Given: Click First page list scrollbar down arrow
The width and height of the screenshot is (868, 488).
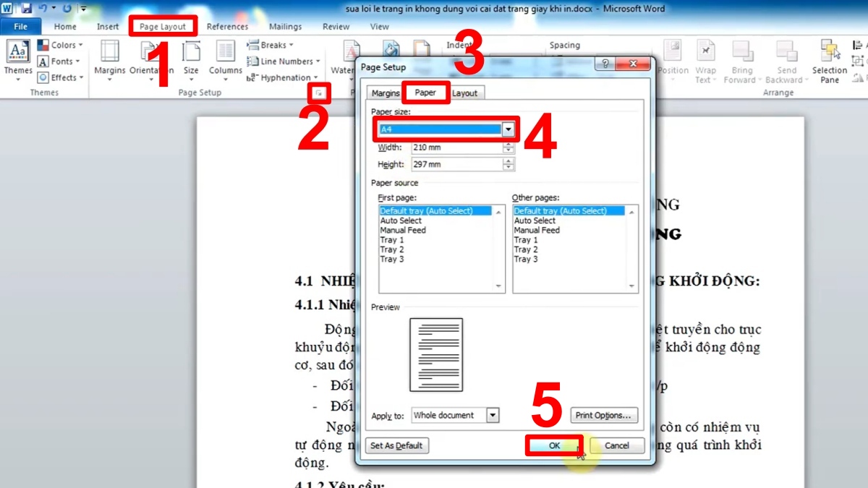Looking at the screenshot, I should pyautogui.click(x=498, y=286).
